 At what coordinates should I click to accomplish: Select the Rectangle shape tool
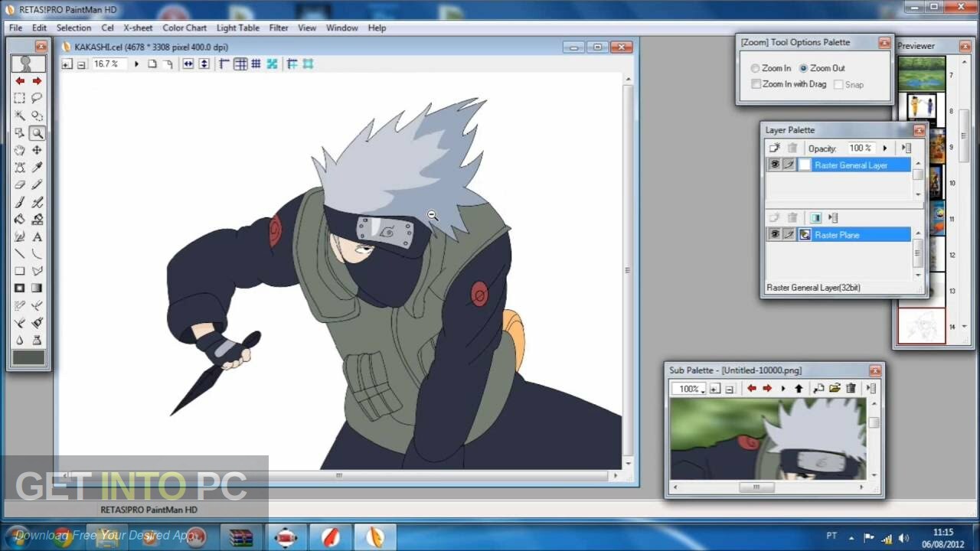point(19,271)
